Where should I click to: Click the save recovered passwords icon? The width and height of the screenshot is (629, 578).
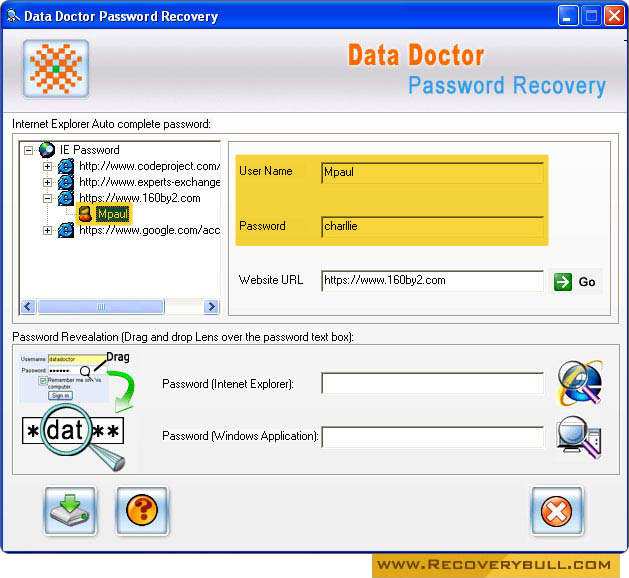pyautogui.click(x=70, y=511)
